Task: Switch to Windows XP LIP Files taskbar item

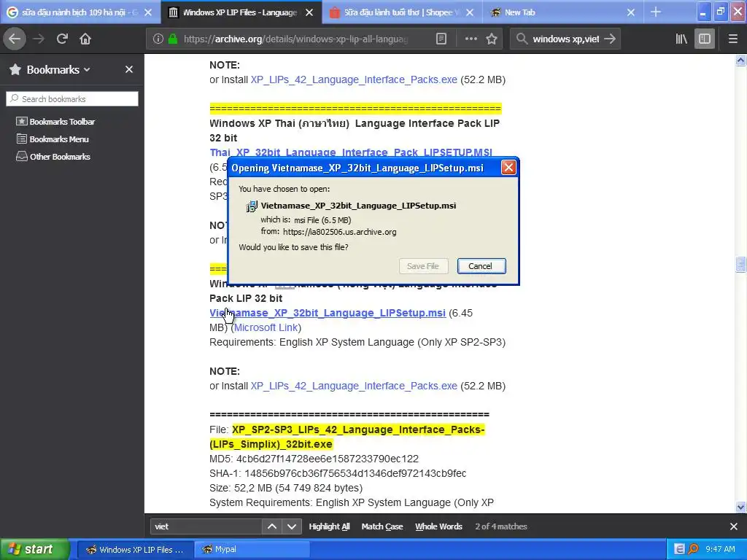Action: (x=135, y=550)
